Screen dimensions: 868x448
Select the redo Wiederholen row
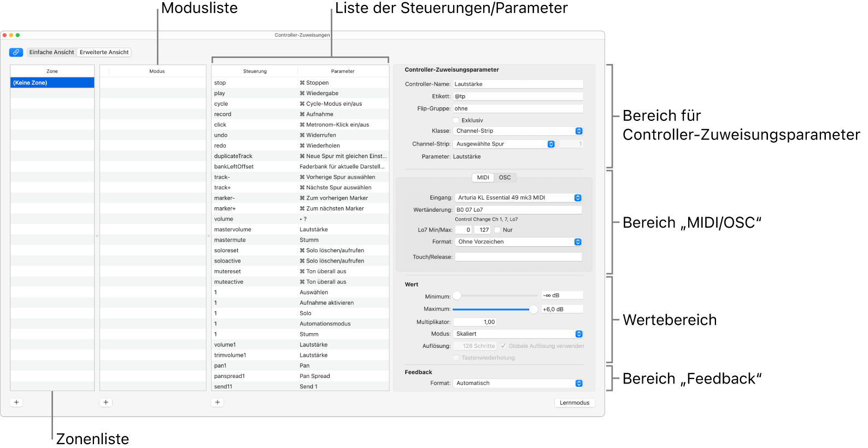300,146
